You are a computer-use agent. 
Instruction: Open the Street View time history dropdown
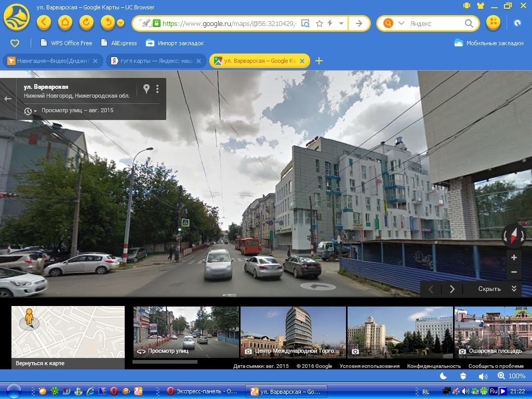coord(30,111)
